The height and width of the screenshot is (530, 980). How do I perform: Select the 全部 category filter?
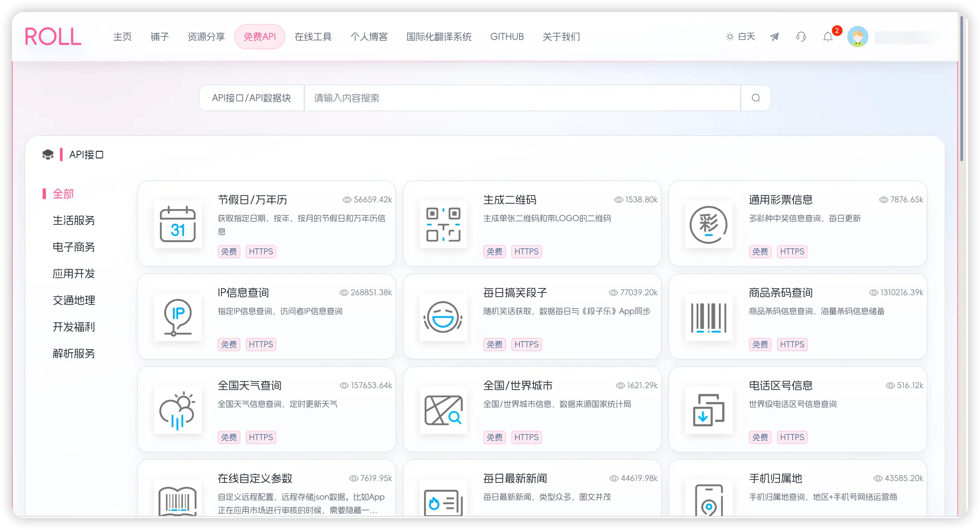click(x=63, y=194)
